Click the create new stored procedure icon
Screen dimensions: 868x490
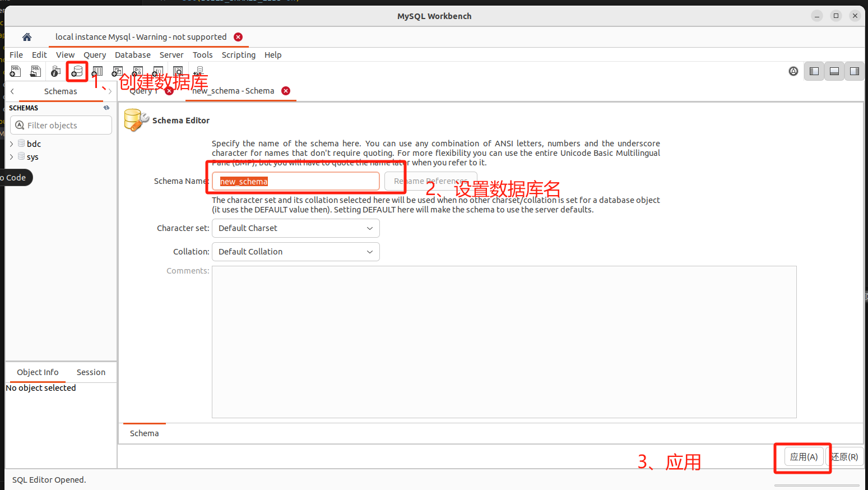coord(138,71)
